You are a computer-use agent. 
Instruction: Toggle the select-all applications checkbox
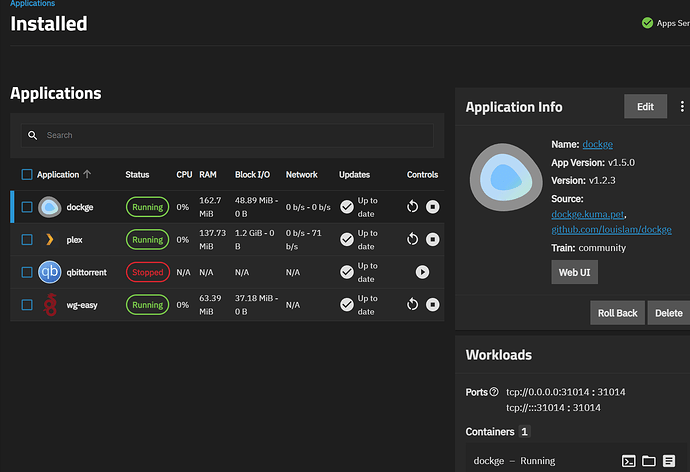coord(27,175)
